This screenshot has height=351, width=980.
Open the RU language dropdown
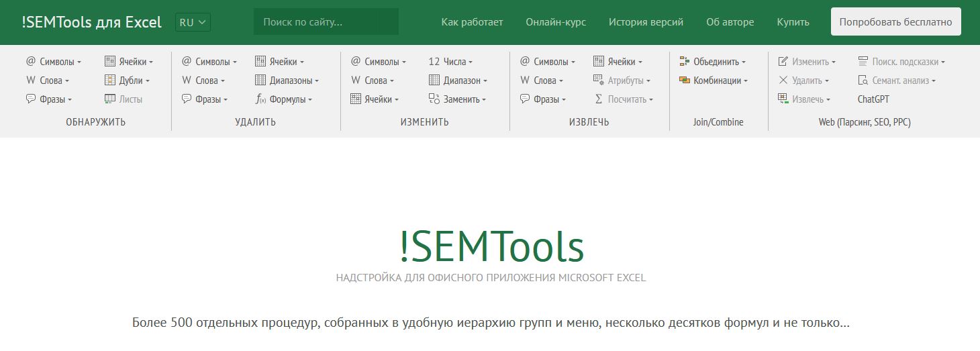click(x=193, y=22)
